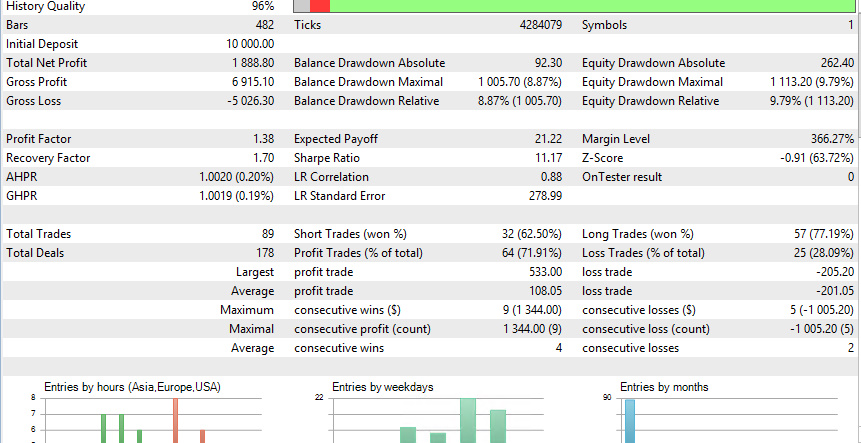Click average loss trade value -201.05
Screen dimensions: 861x443
[835, 291]
